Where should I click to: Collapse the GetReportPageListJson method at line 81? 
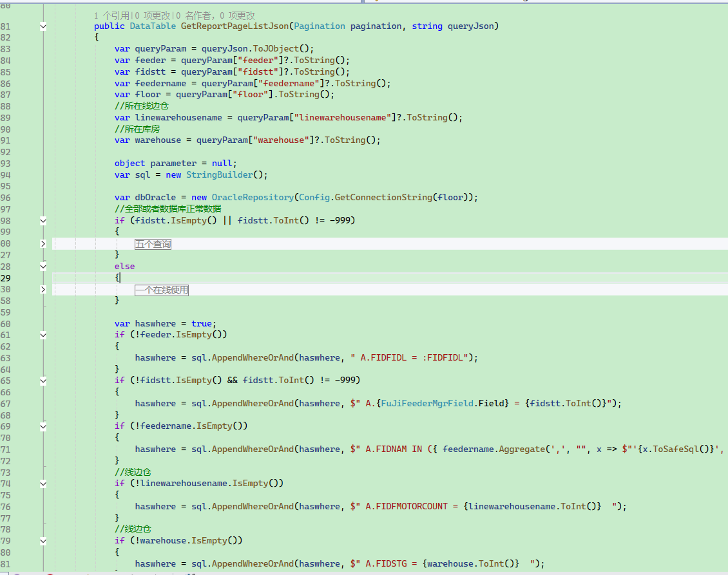tap(43, 26)
